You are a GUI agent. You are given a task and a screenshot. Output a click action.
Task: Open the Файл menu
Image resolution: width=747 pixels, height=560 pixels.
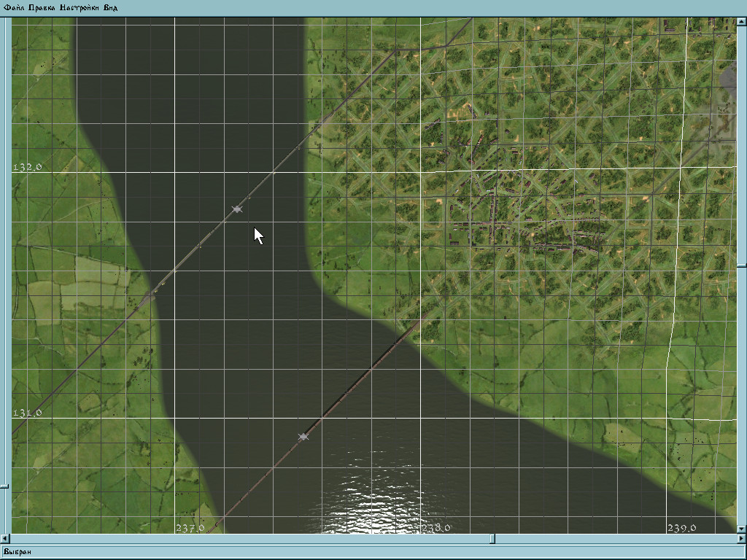(14, 7)
